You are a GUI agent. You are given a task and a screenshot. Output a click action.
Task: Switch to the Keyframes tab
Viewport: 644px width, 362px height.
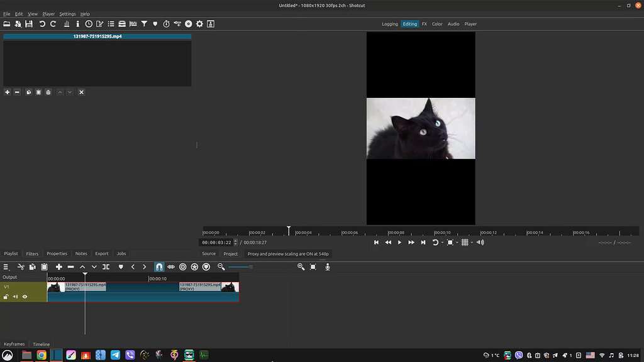tap(14, 344)
